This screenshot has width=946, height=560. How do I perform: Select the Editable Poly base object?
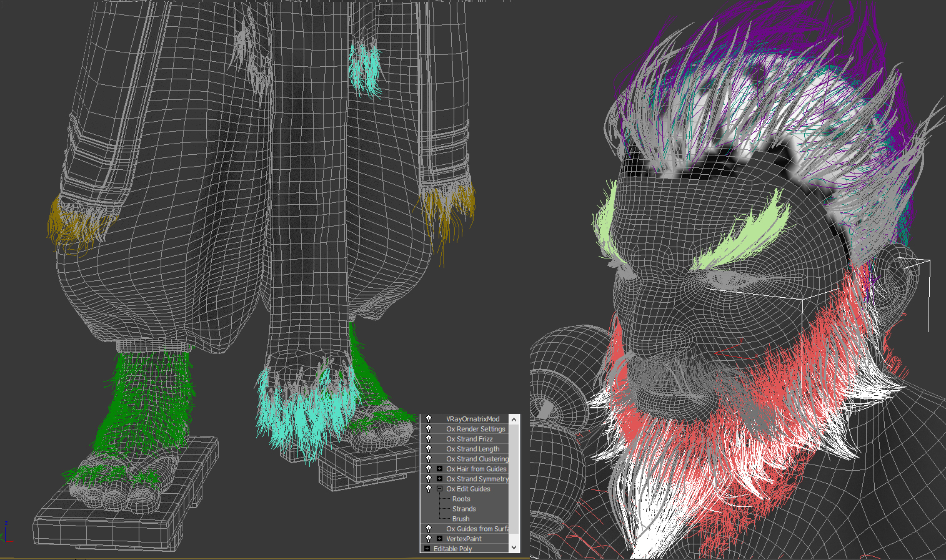452,549
